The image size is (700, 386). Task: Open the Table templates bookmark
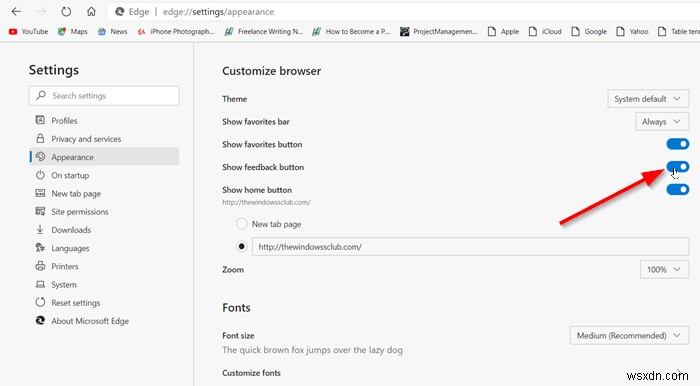point(679,31)
